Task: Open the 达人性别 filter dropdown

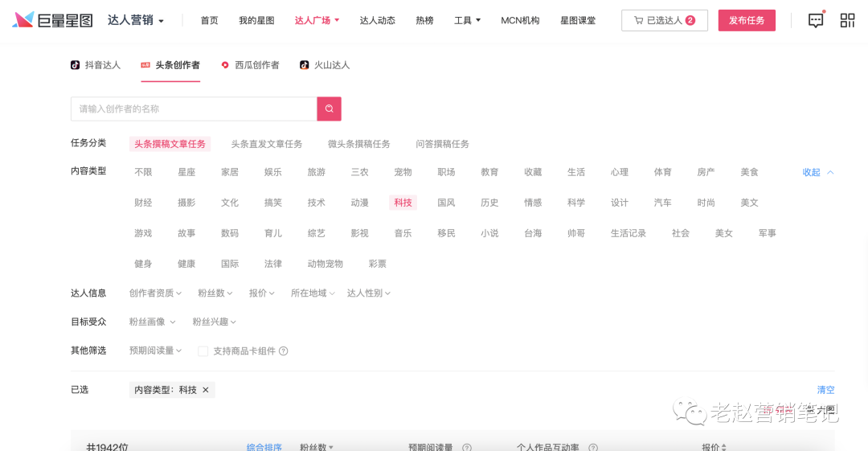Action: pyautogui.click(x=369, y=293)
